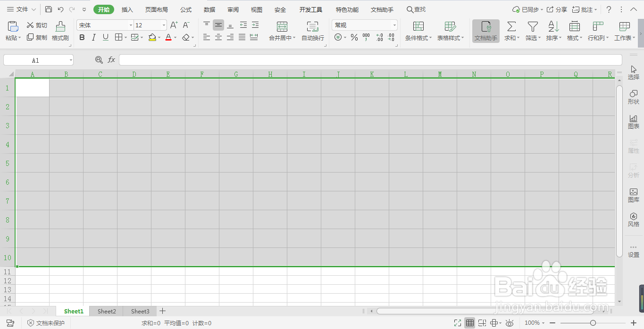Decrease indent icon

click(243, 25)
